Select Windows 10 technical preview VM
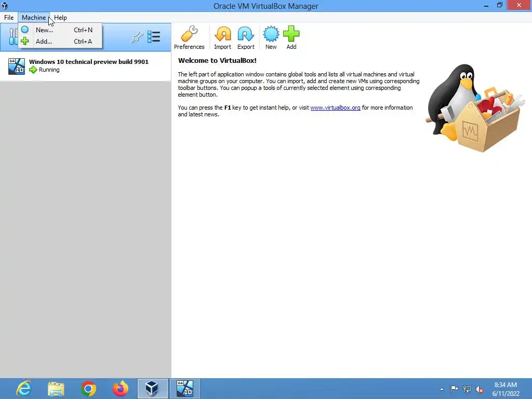Viewport: 532px width, 399px height. coord(86,66)
